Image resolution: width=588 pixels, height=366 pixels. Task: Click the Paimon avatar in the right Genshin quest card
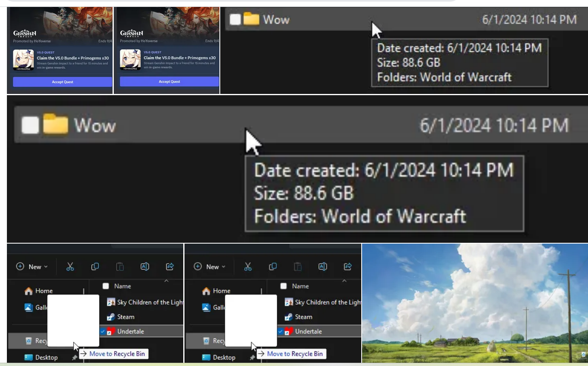pyautogui.click(x=130, y=60)
